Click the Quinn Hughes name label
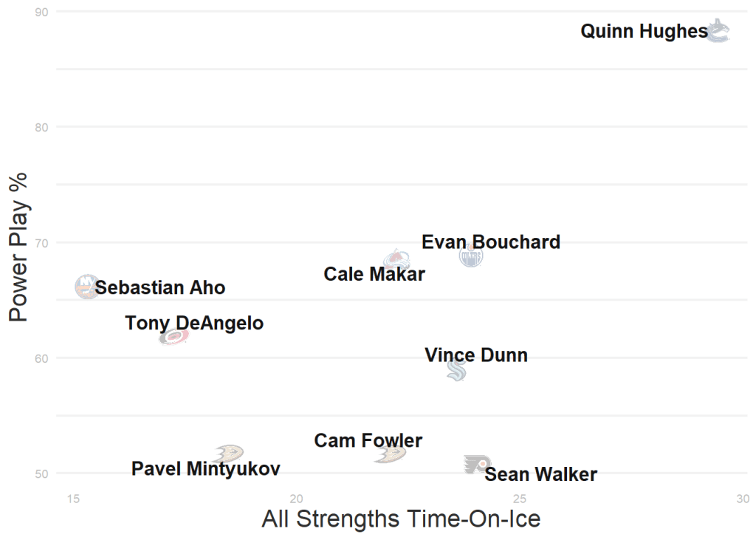 tap(644, 32)
